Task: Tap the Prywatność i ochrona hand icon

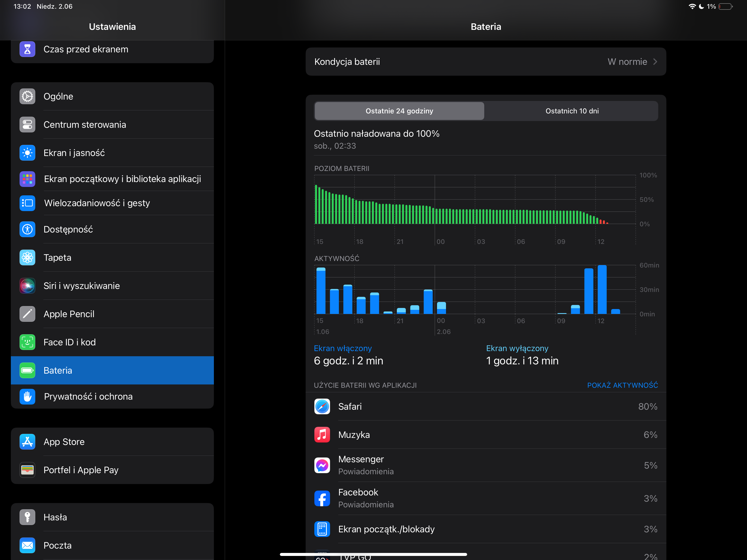Action: [27, 397]
